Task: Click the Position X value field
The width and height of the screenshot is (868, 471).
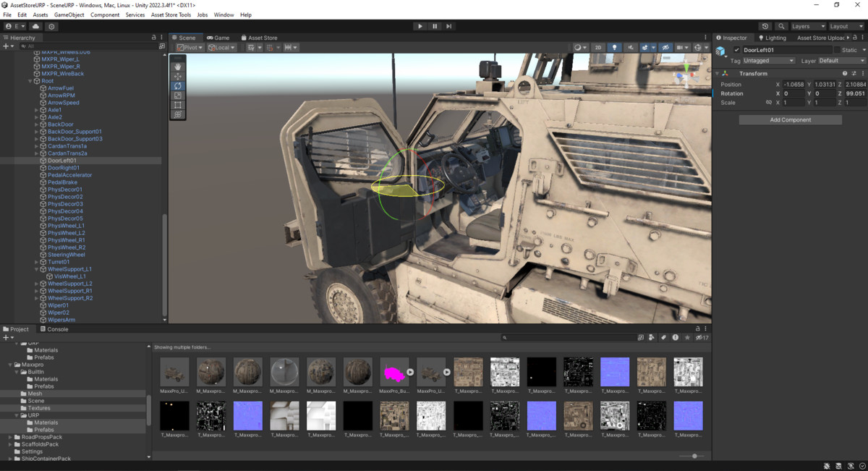Action: click(793, 84)
